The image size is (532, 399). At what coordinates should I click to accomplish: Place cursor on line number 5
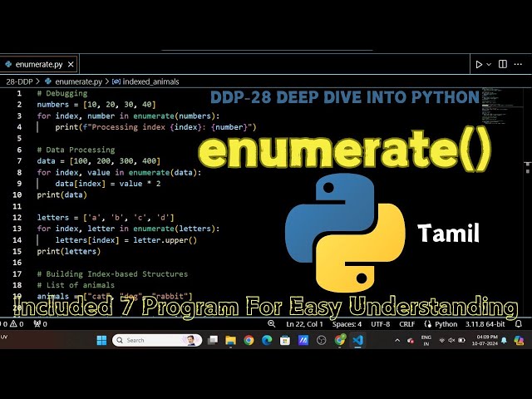point(19,139)
